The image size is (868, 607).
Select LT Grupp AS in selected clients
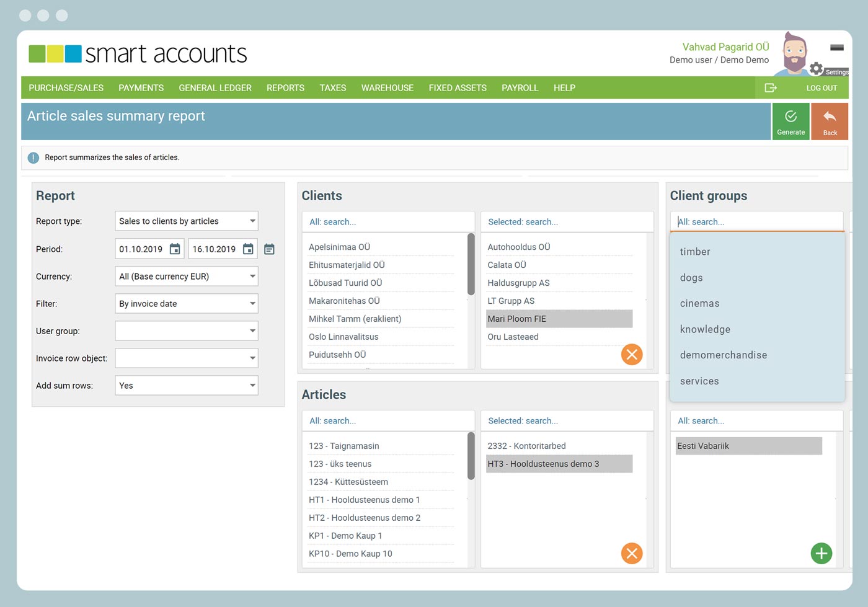click(560, 301)
